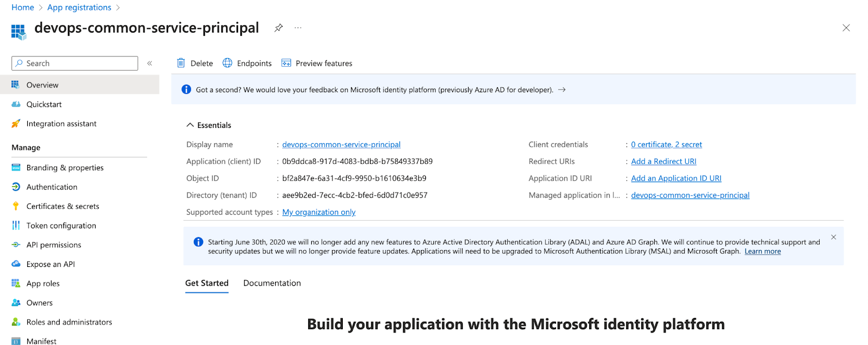Click the feedback banner info icon
The image size is (868, 345).
pos(186,90)
